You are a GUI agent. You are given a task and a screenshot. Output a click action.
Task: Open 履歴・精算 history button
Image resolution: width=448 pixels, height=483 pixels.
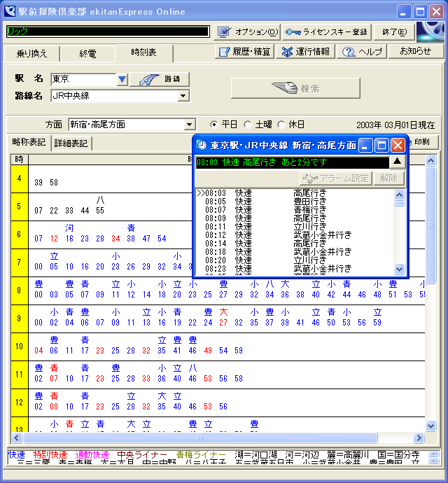point(244,51)
